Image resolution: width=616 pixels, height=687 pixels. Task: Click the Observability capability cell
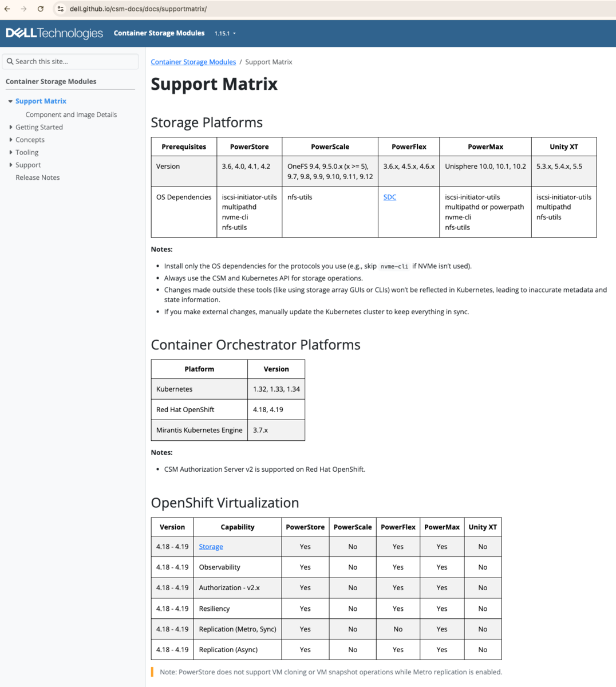238,567
